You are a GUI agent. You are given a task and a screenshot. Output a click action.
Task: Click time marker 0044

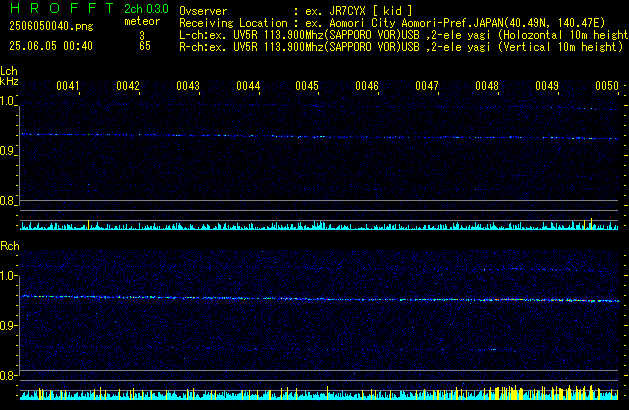click(x=248, y=86)
